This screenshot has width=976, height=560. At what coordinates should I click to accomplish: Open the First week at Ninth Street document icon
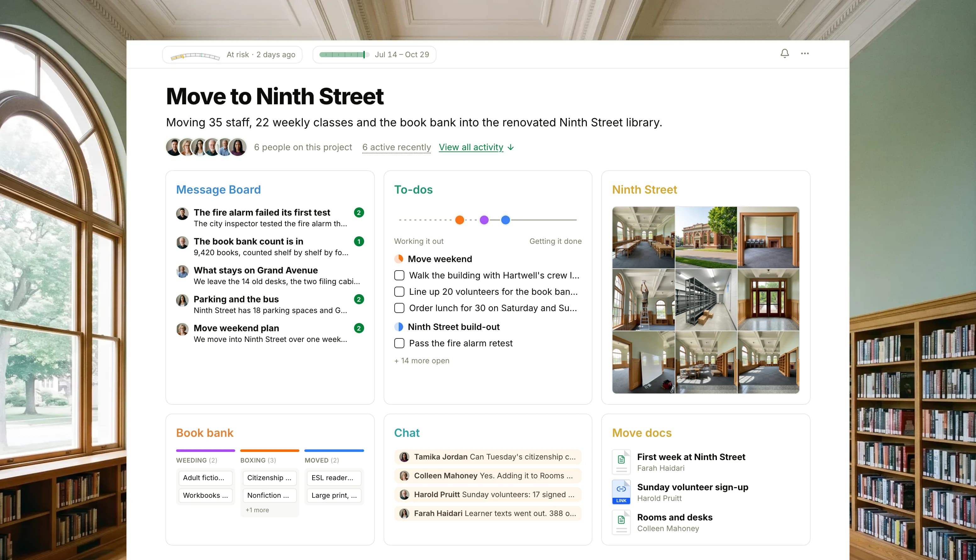coord(621,462)
